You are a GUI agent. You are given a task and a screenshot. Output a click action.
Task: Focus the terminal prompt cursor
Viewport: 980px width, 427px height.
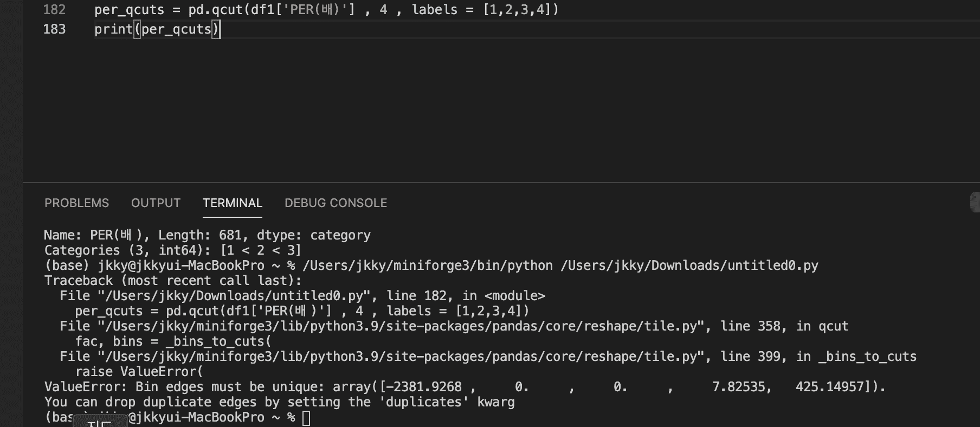click(306, 418)
